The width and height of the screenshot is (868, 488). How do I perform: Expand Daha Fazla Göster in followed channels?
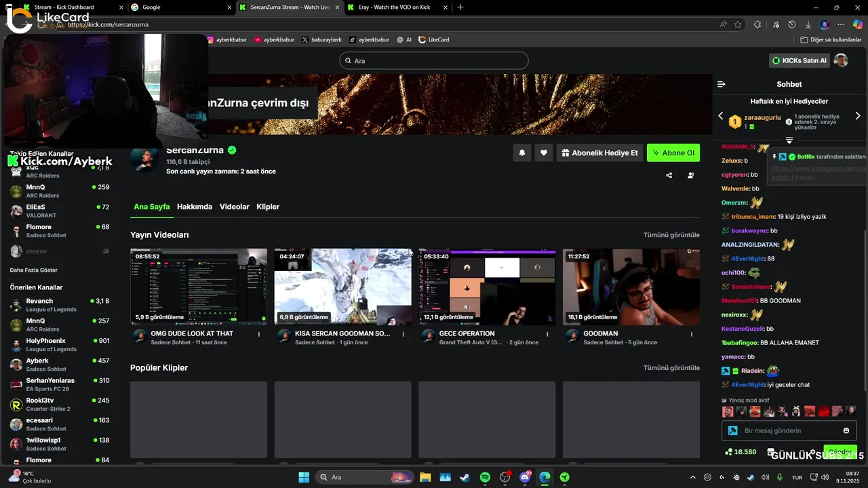(x=33, y=270)
